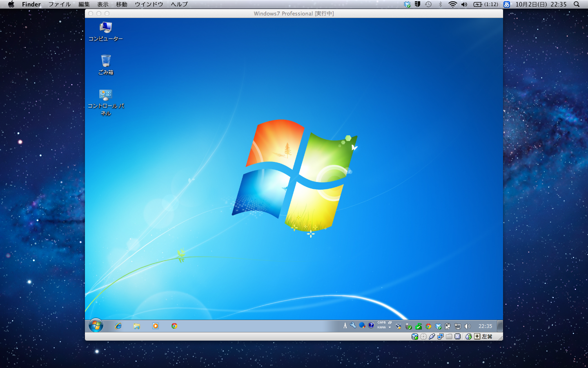
Task: Select the ごみ箱 recycle bin icon
Action: (106, 65)
